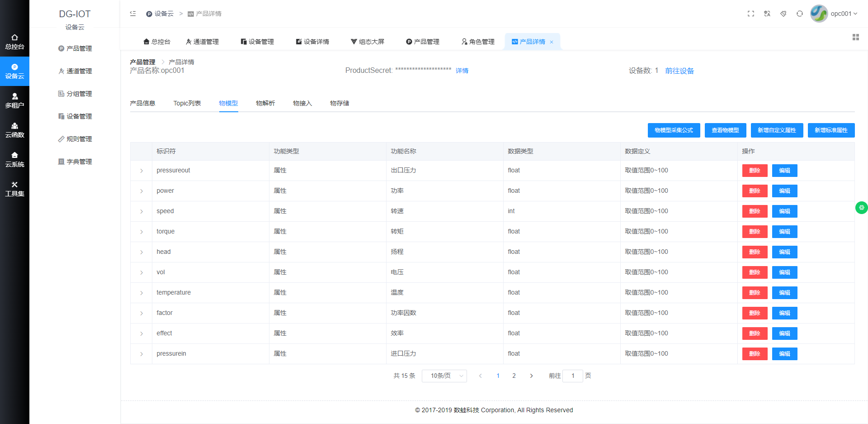Open 通道管理 in the side menu
This screenshot has height=424, width=868.
click(x=75, y=71)
